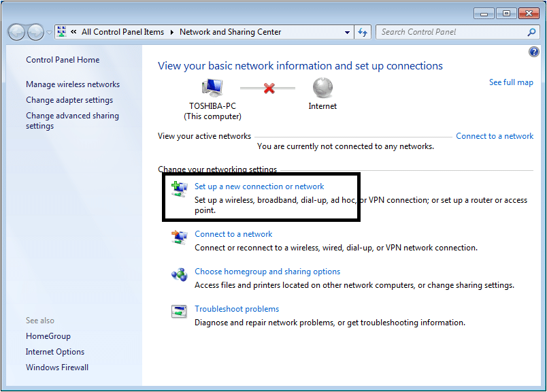Click the TOSHIBA-PC (This computer) label
547x392 pixels.
[x=212, y=111]
